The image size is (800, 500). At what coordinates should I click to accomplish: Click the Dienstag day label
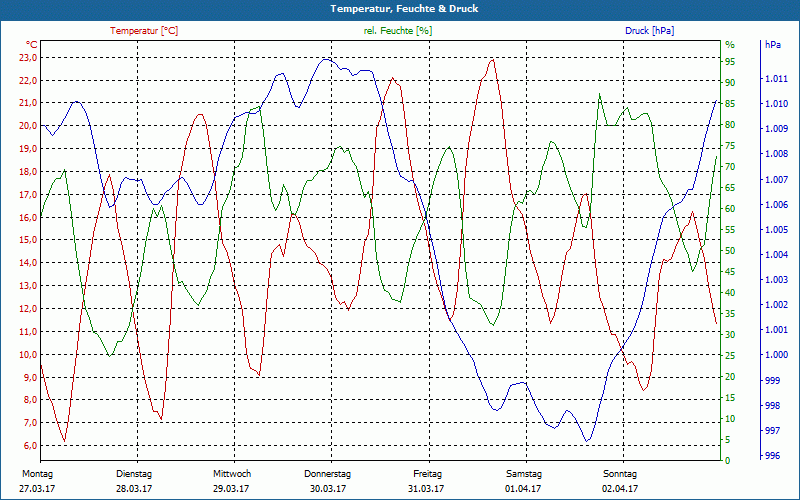pos(134,474)
